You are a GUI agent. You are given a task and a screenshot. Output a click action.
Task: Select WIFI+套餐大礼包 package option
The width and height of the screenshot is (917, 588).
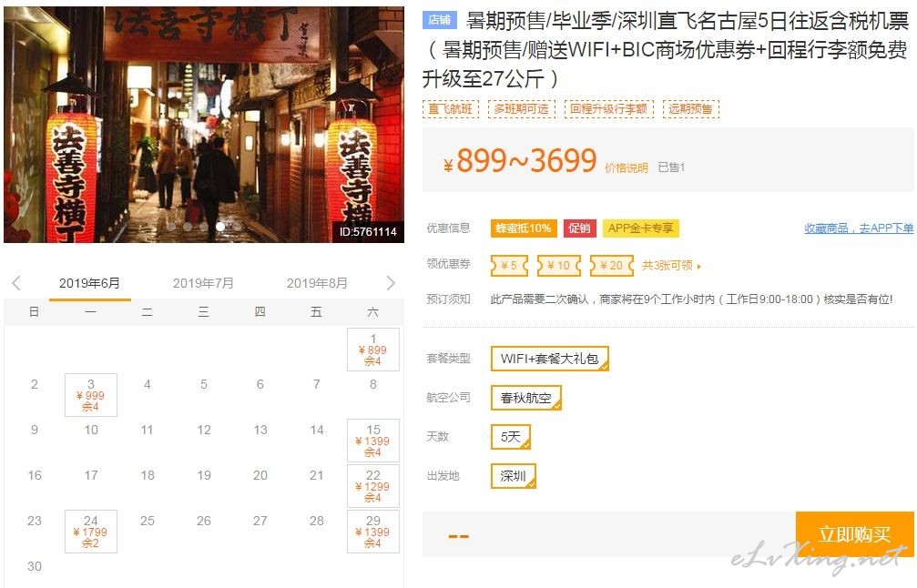550,359
